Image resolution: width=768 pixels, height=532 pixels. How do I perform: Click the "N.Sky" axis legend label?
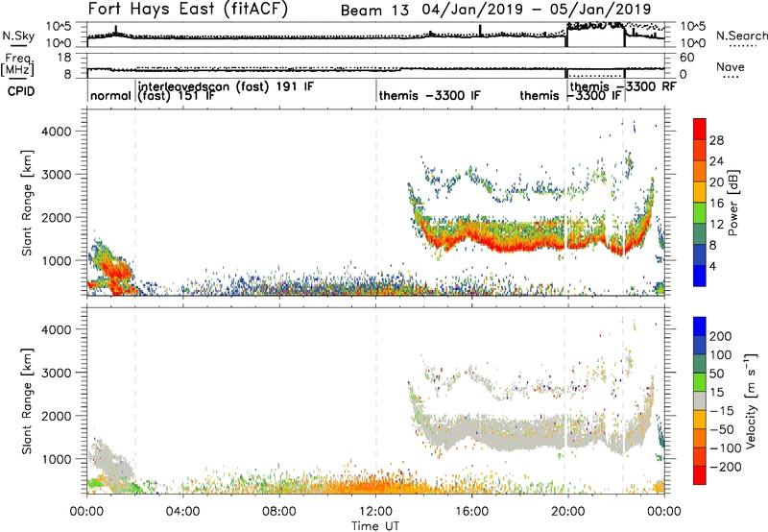point(18,36)
